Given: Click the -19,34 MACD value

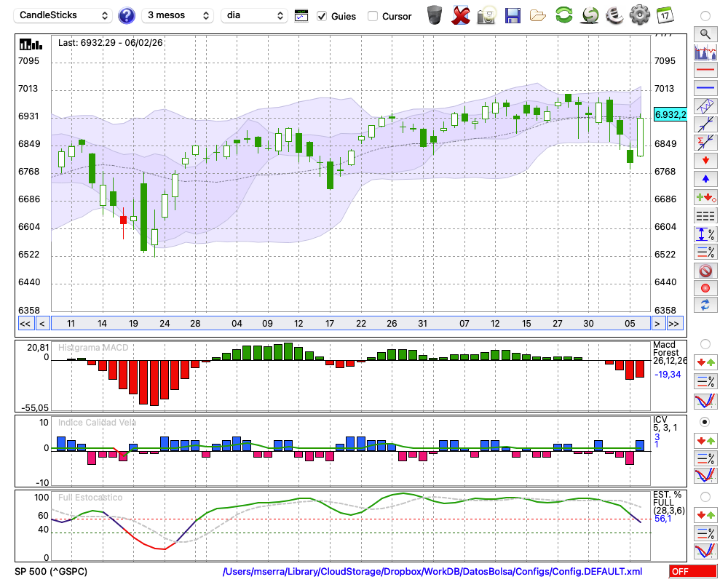Looking at the screenshot, I should 668,374.
